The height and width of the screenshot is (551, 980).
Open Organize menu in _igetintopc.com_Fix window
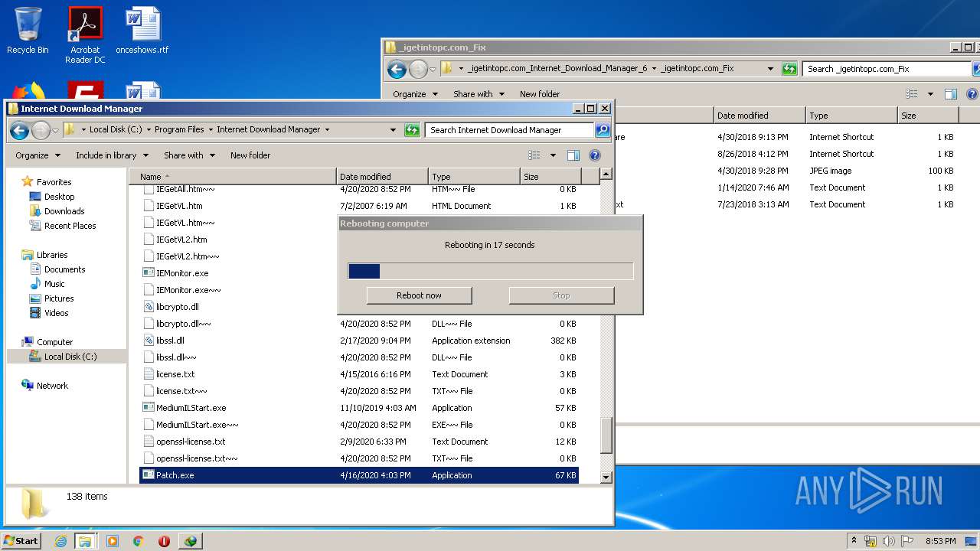415,94
